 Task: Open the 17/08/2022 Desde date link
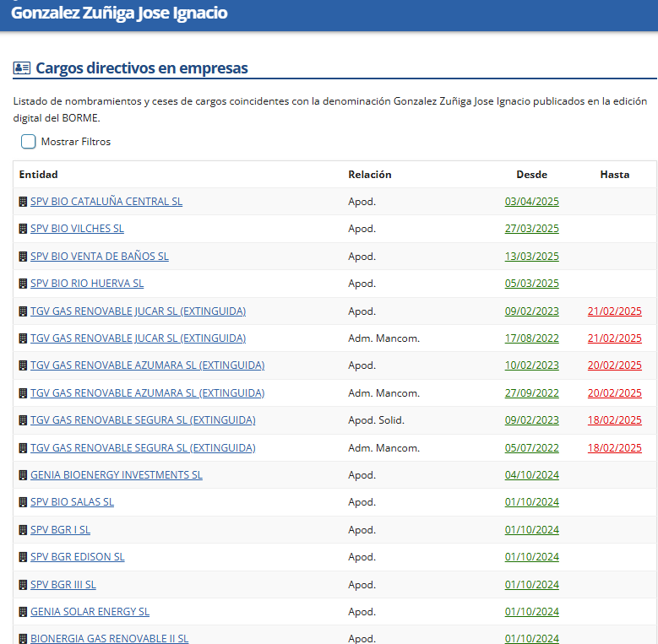tap(531, 338)
